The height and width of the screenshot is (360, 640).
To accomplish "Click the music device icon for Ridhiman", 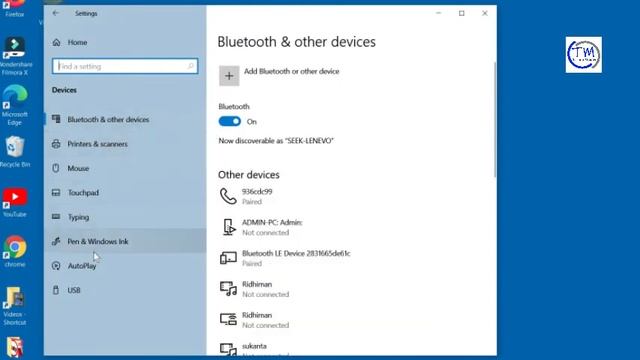I will (x=228, y=289).
